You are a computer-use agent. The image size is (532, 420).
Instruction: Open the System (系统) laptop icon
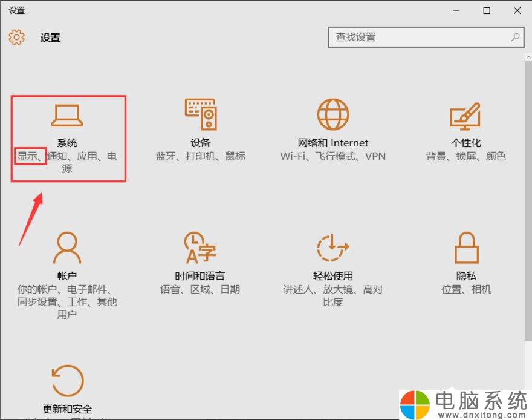(x=67, y=115)
